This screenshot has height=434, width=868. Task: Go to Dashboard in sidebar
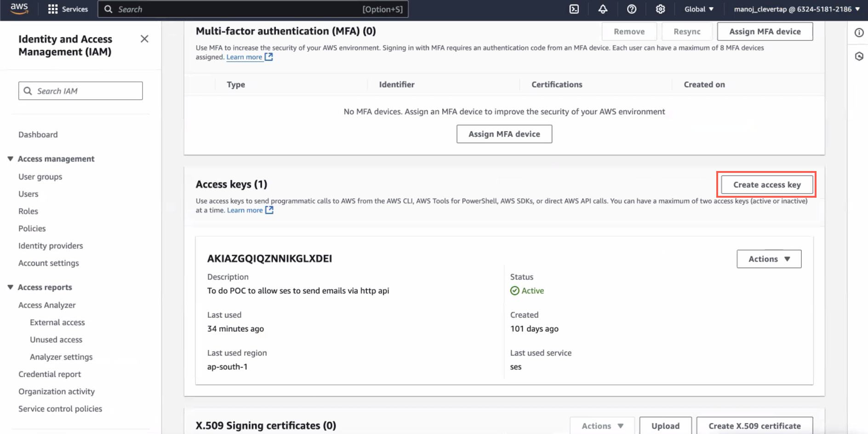pyautogui.click(x=38, y=135)
